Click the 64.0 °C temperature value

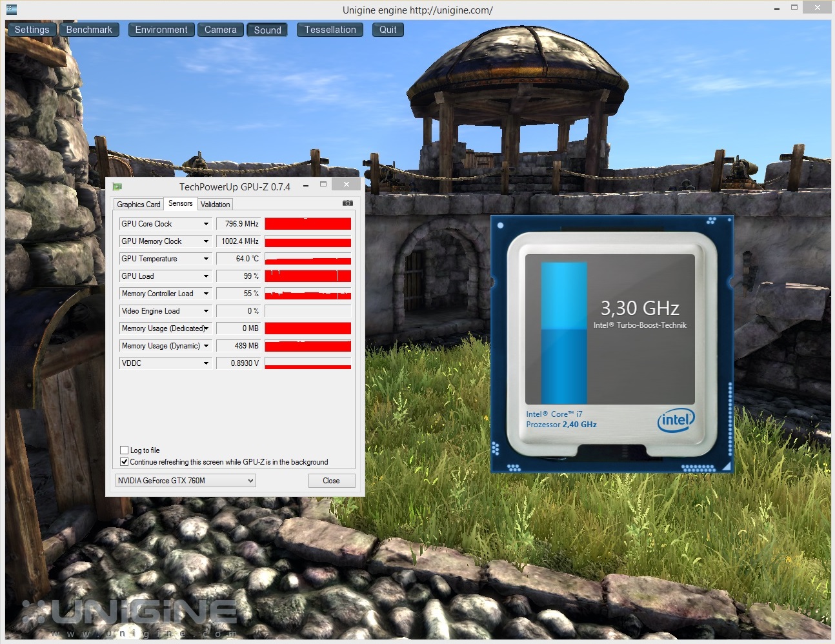tap(238, 259)
